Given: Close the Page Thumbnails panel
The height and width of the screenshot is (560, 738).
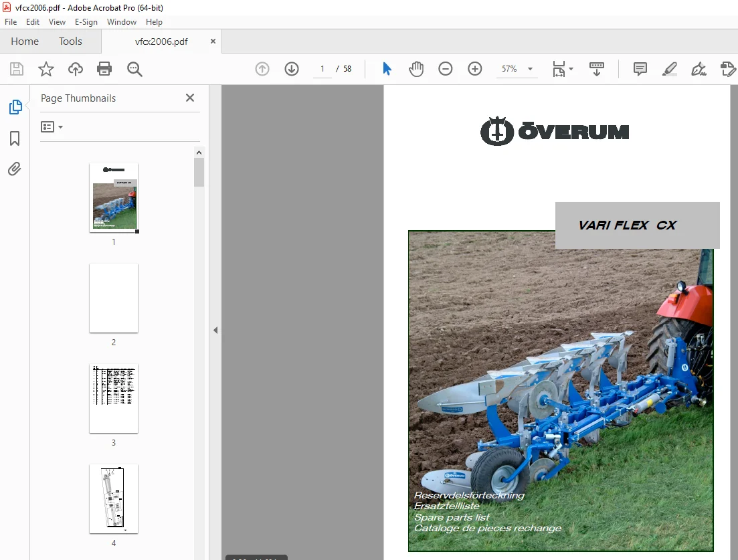Looking at the screenshot, I should point(190,98).
